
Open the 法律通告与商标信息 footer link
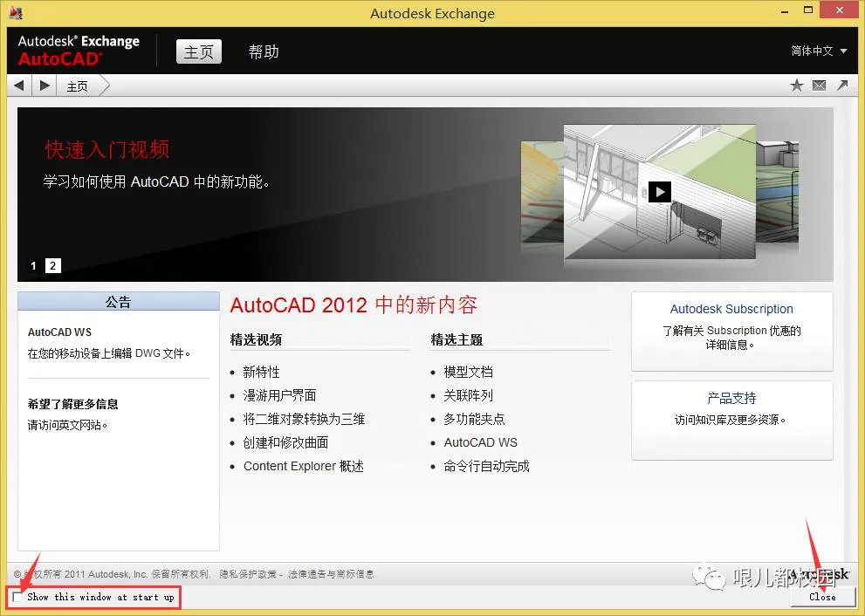click(331, 574)
